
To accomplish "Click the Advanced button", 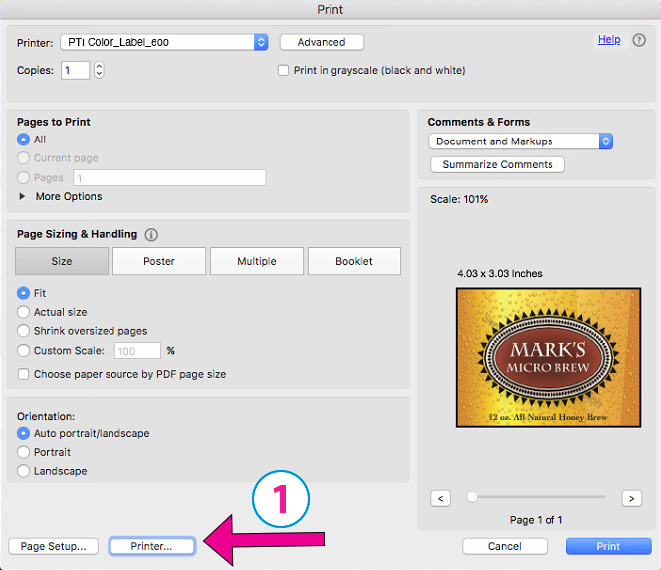I will (x=322, y=42).
